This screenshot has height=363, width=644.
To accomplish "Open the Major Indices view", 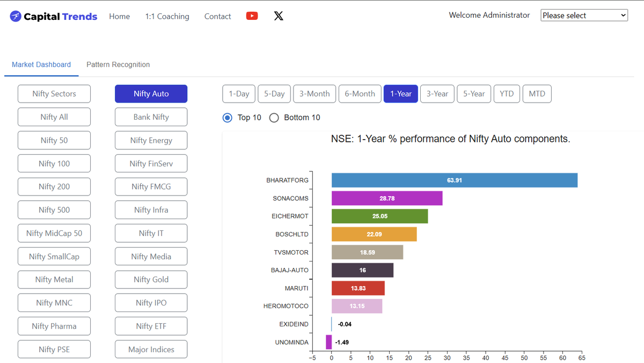I will (151, 349).
